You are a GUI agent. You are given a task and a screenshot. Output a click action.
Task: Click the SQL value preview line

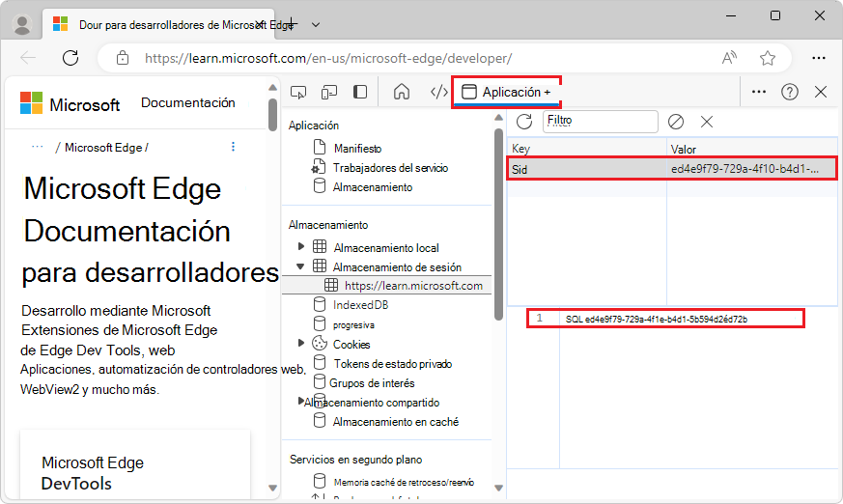[x=656, y=319]
